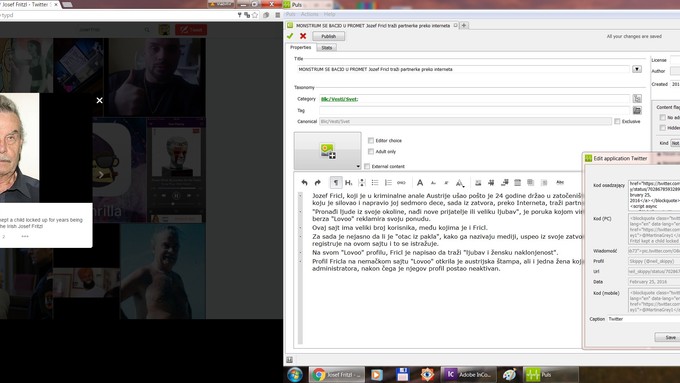Insert a numbered list

388,183
